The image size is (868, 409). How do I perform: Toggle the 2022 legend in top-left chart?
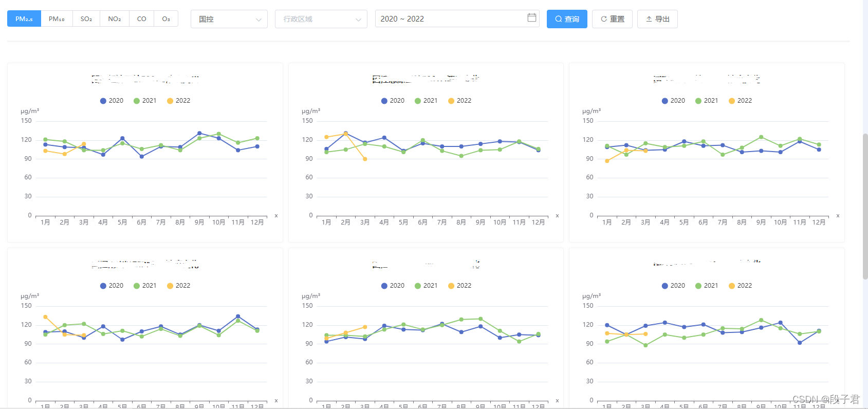click(x=179, y=101)
